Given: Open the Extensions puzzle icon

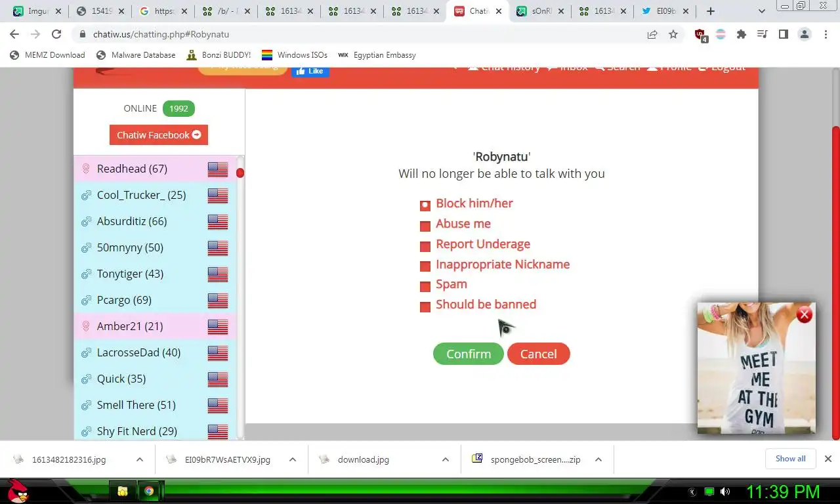Looking at the screenshot, I should [742, 34].
